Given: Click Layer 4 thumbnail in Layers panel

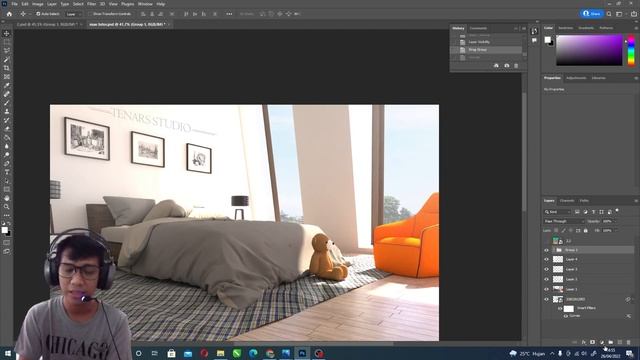Looking at the screenshot, I should [x=558, y=259].
